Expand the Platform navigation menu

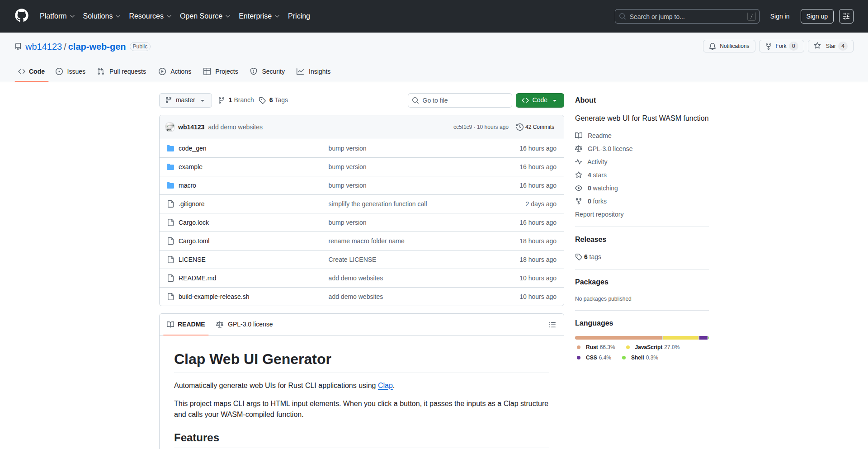[57, 16]
